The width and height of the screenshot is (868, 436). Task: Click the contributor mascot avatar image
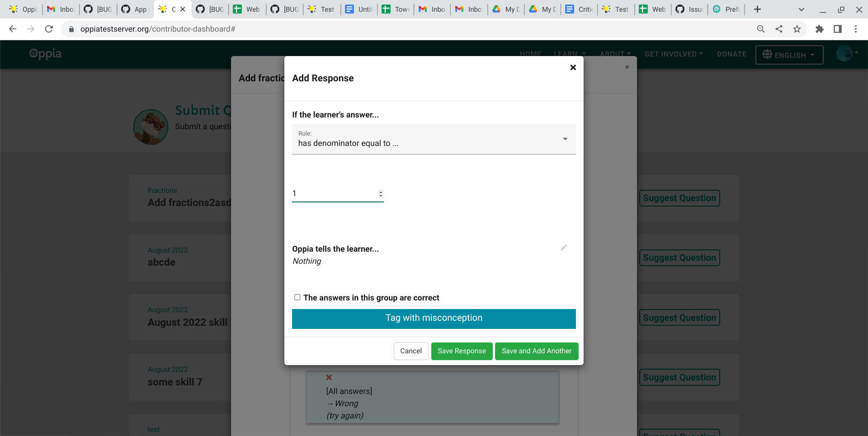(151, 127)
